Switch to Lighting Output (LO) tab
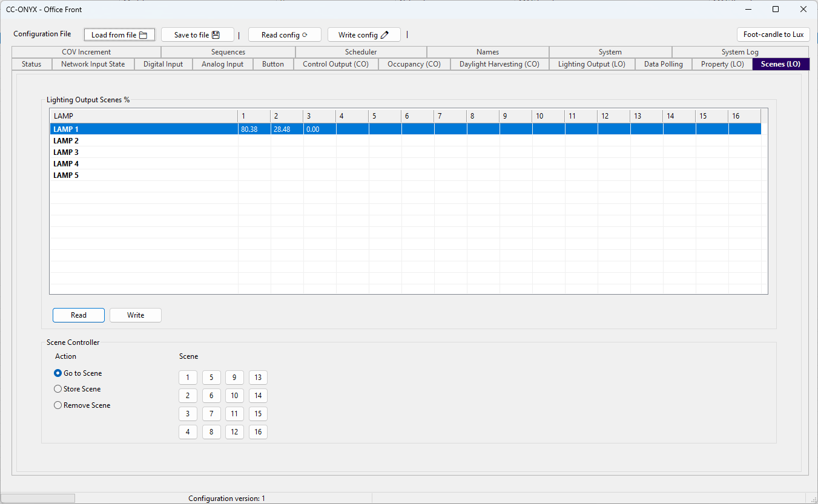Screen dimensions: 818x504 point(592,64)
